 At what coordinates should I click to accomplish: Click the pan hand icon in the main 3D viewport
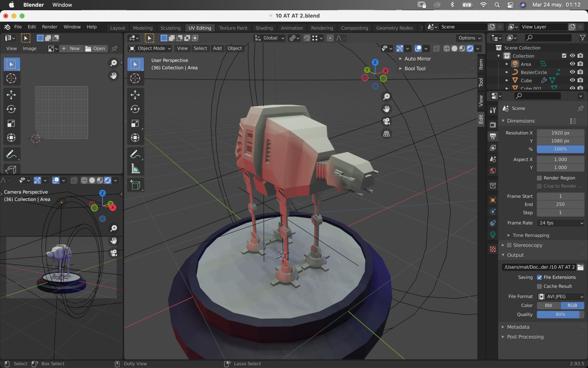tap(386, 109)
